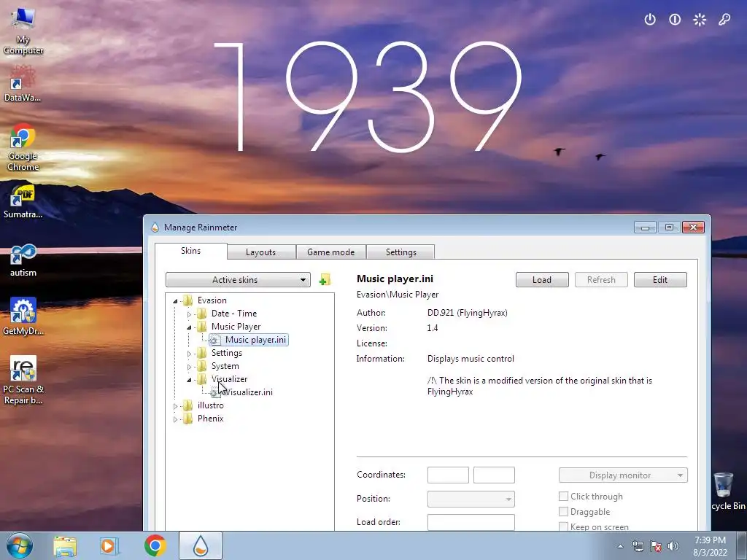
Task: Expand the Phenix folder
Action: 175,419
